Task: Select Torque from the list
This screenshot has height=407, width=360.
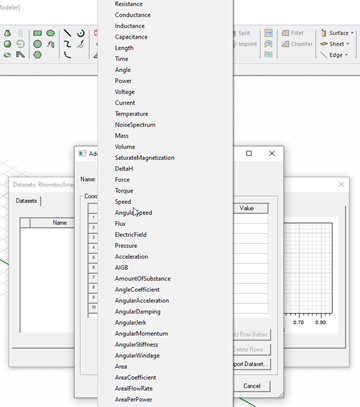Action: (x=124, y=191)
